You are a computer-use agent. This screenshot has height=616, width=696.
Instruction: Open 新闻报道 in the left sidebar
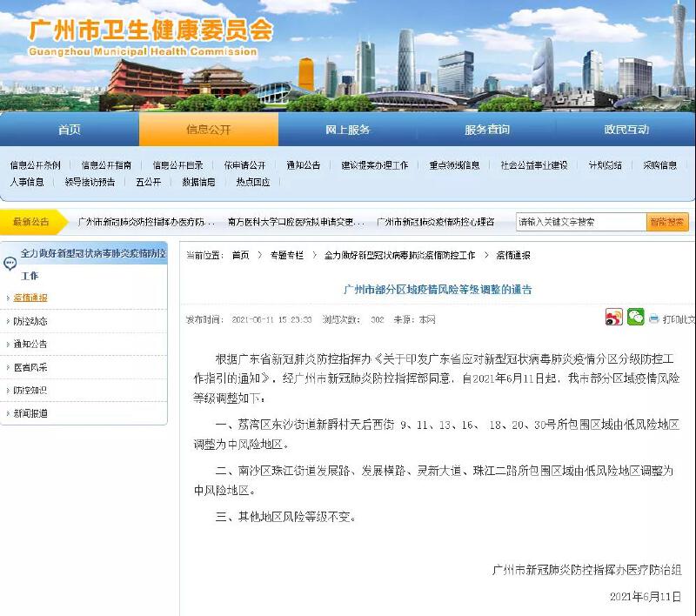tap(30, 413)
